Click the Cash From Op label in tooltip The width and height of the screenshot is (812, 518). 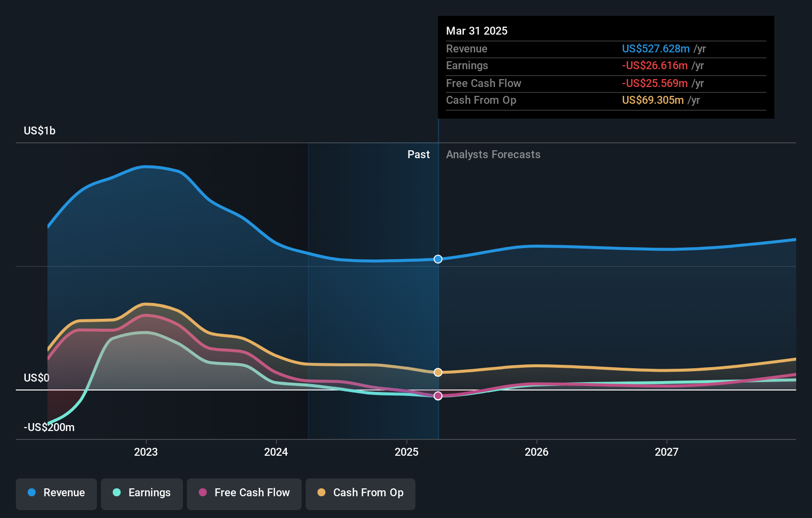coord(481,100)
